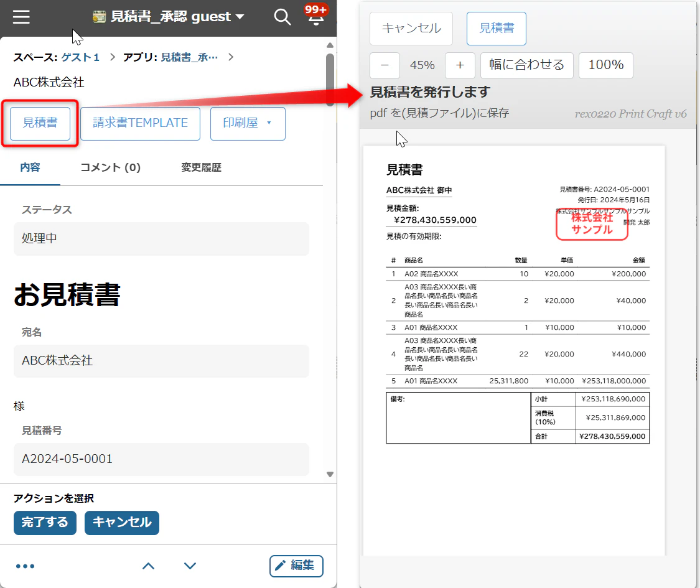This screenshot has width=700, height=588.
Task: Go to next record with down chevron
Action: click(x=190, y=566)
